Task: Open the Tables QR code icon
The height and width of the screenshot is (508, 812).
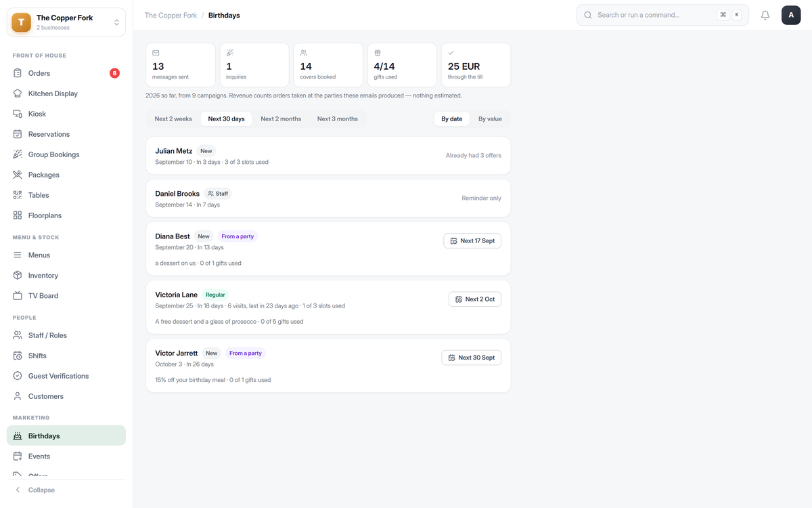Action: pos(18,195)
